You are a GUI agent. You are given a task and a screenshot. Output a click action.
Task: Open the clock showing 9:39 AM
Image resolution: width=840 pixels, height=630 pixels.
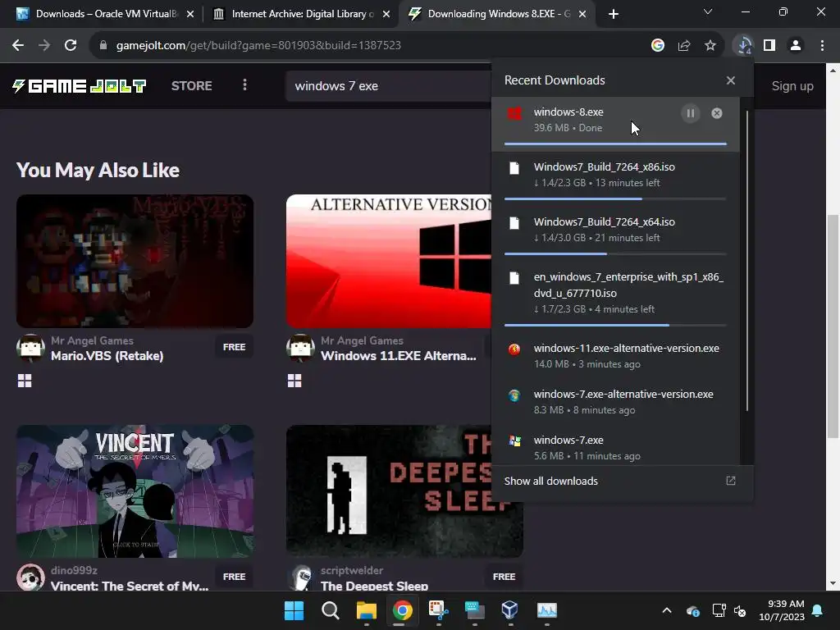pyautogui.click(x=782, y=610)
